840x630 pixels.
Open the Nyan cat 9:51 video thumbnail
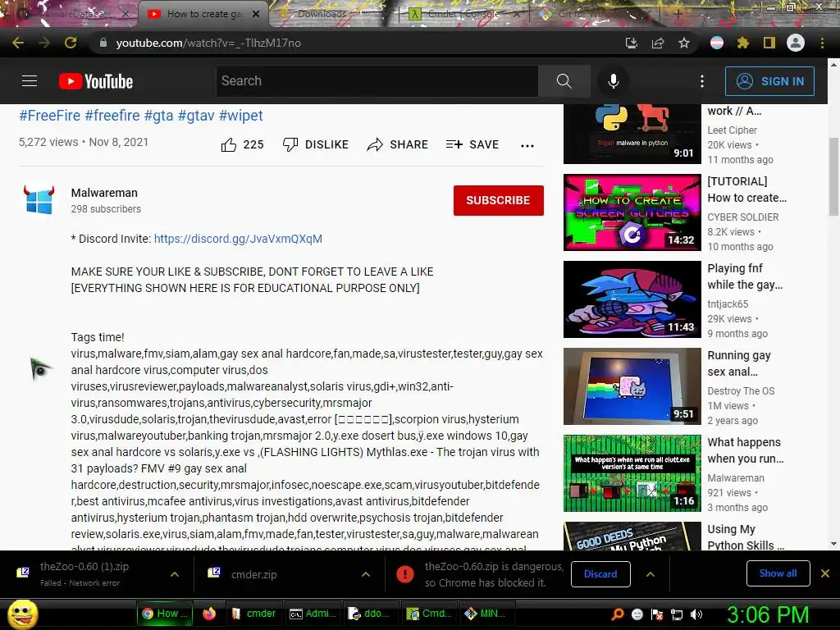click(x=632, y=386)
